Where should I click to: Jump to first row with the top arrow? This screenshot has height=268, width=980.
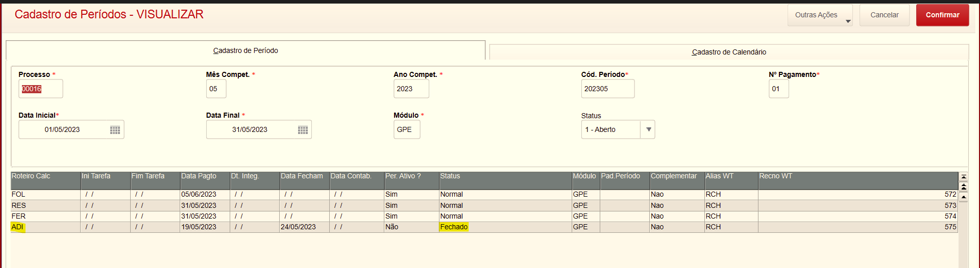click(x=963, y=177)
